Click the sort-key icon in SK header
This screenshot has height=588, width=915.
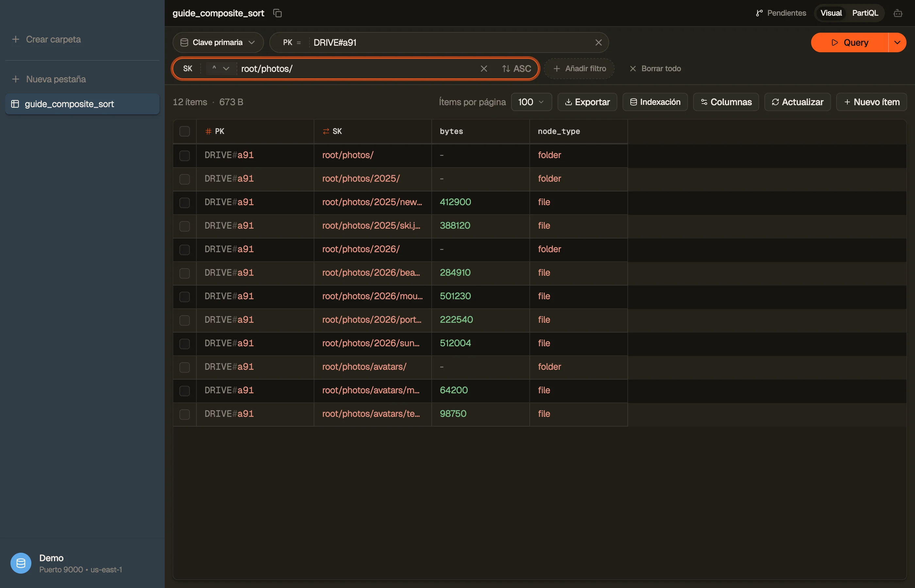coord(326,131)
